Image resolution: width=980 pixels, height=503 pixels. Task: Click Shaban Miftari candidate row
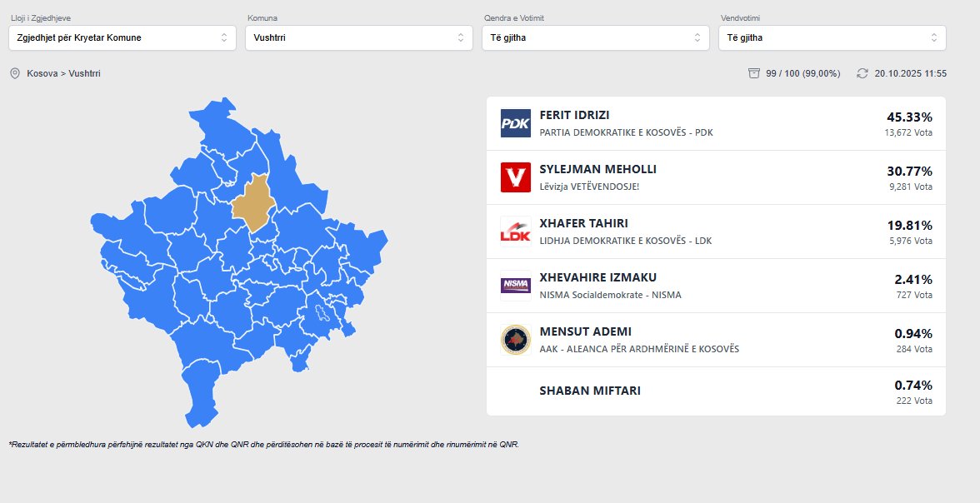pyautogui.click(x=716, y=391)
